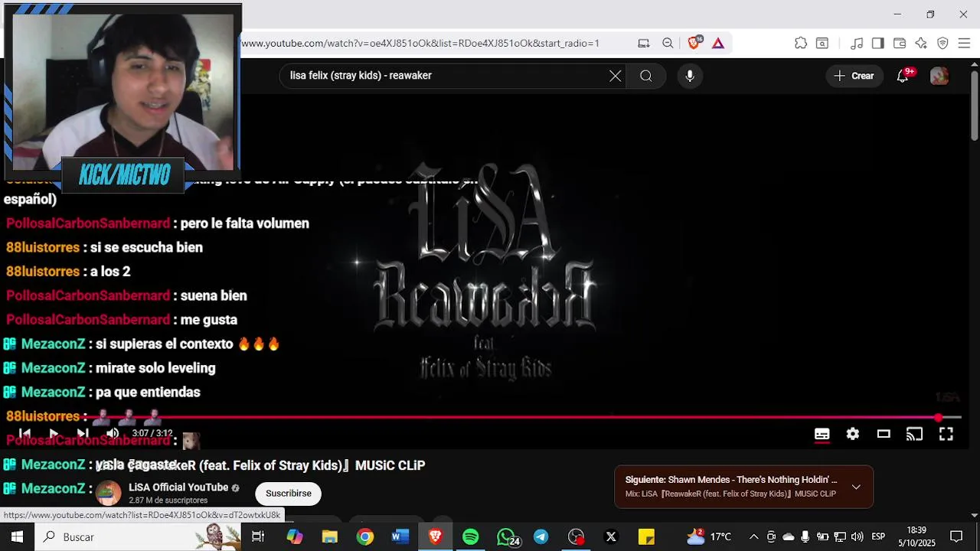Screen dimensions: 980x551
Task: Open video player settings gear
Action: (853, 434)
